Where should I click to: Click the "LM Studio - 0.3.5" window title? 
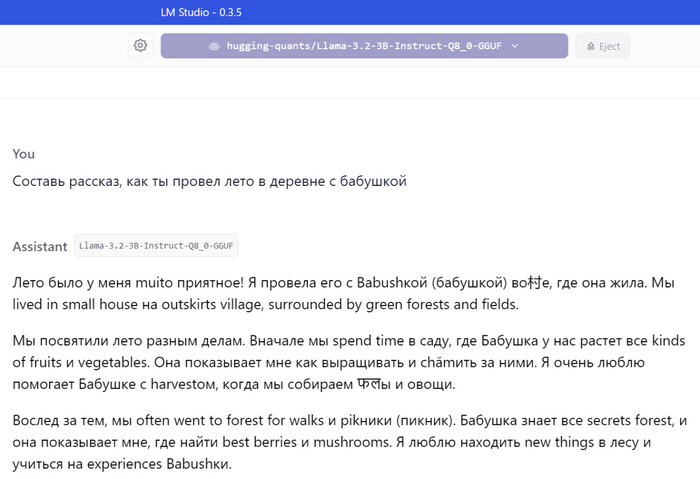201,12
